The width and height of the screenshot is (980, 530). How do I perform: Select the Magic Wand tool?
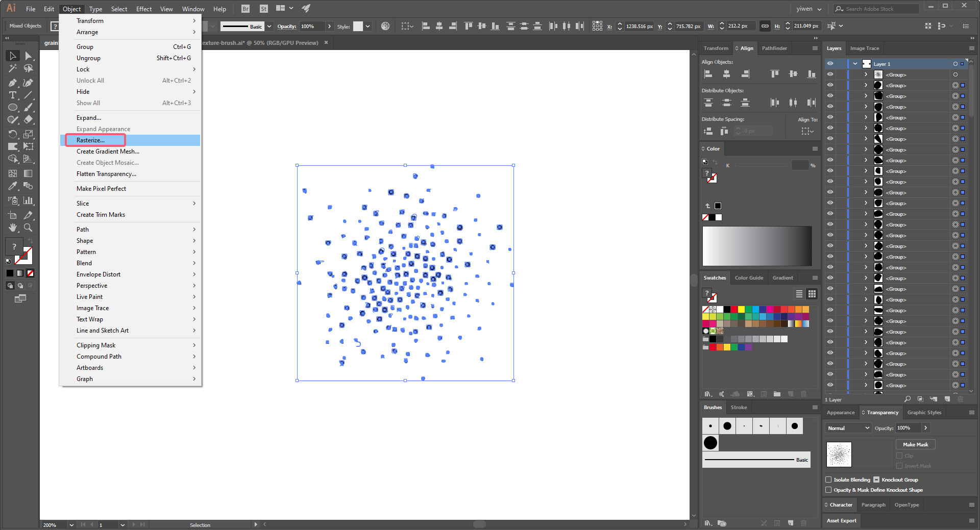13,68
